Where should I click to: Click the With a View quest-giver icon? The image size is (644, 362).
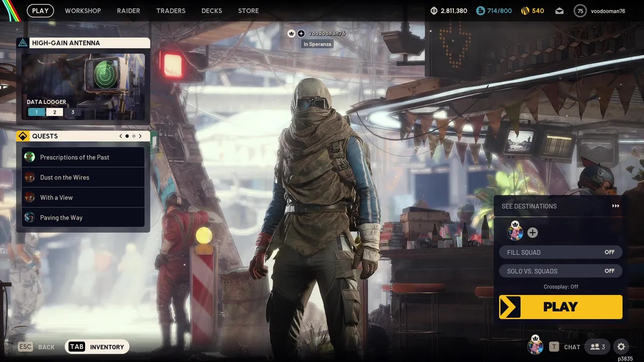(x=30, y=198)
